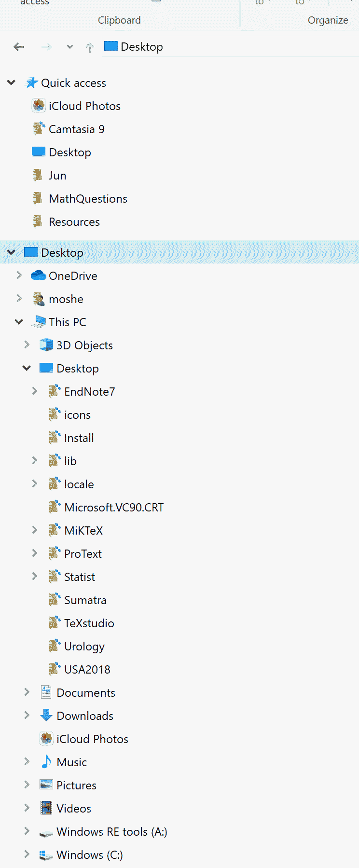Open the recent locations dropdown arrow

click(70, 47)
